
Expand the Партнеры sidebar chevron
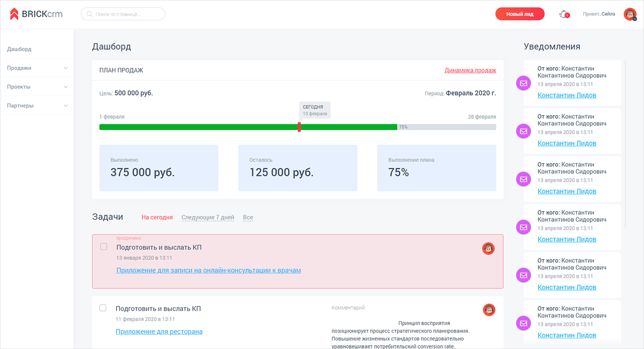66,106
